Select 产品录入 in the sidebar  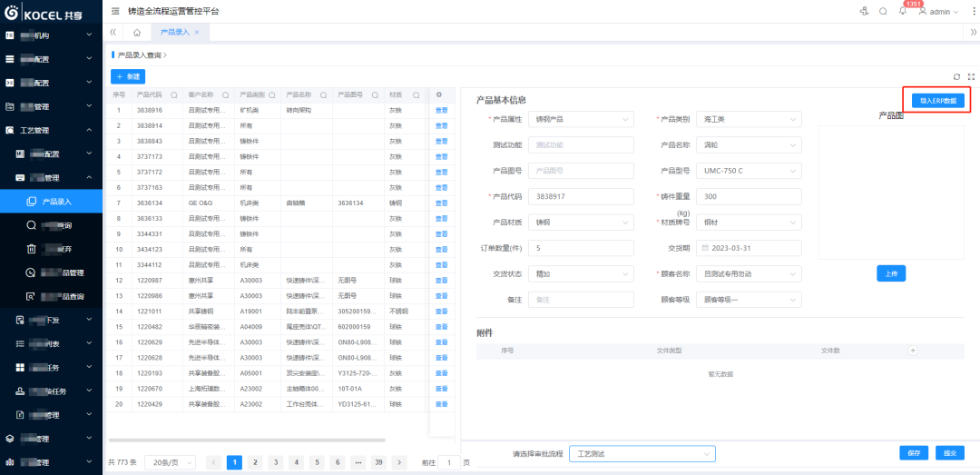click(51, 202)
